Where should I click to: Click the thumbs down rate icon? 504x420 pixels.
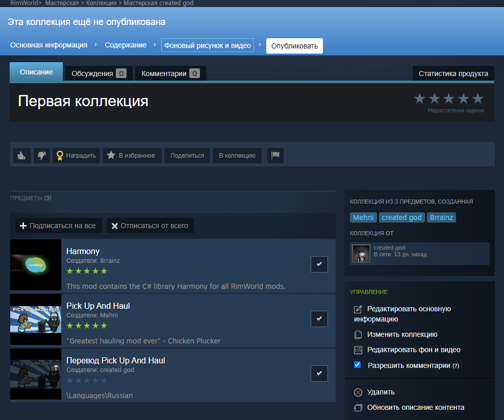[42, 156]
